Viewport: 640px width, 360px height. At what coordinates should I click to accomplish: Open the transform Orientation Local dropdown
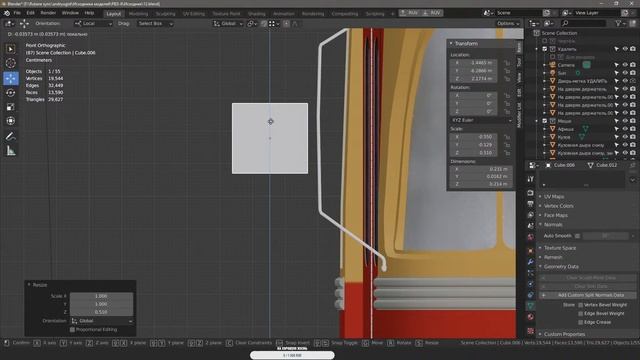pos(93,24)
